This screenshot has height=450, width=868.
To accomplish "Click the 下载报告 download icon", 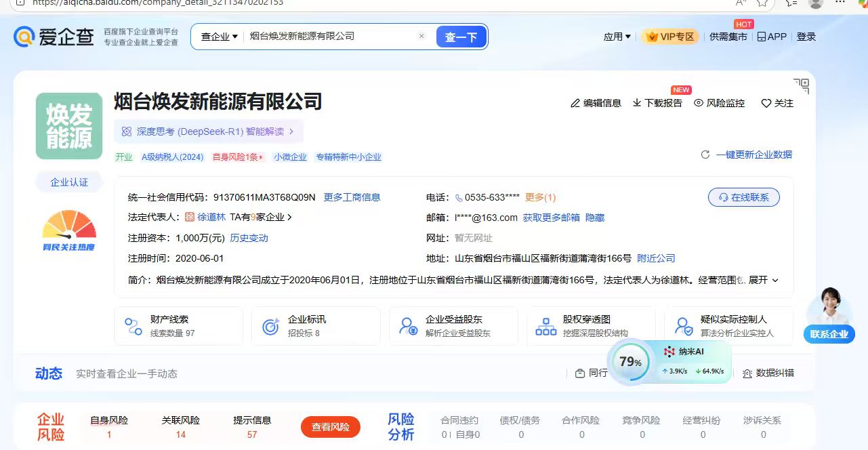I will 637,103.
